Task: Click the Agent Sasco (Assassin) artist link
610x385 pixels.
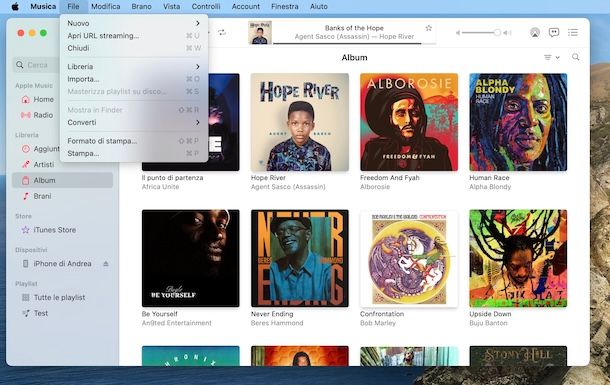Action: pyautogui.click(x=288, y=187)
